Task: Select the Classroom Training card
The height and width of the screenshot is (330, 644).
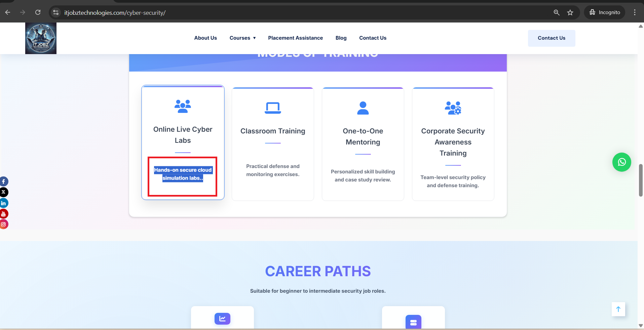Action: click(273, 144)
